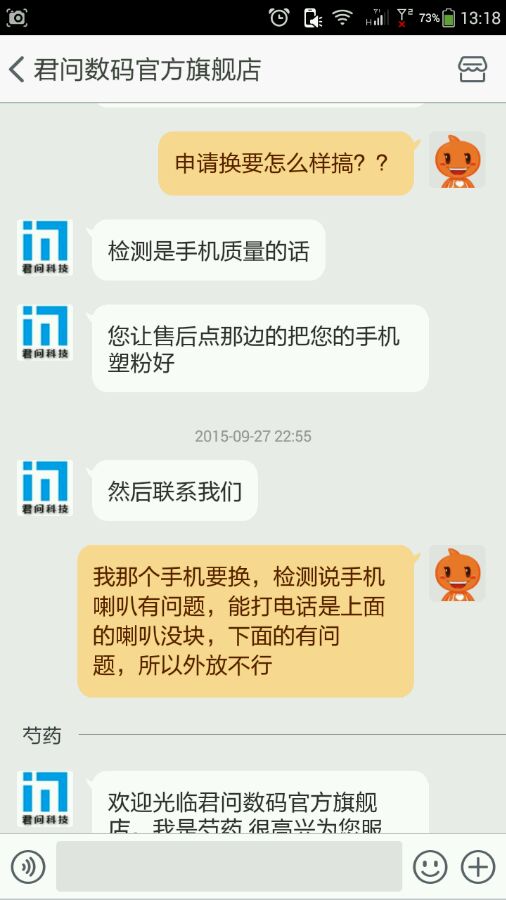Open the emoji smiley picker
The height and width of the screenshot is (900, 506).
[x=430, y=866]
